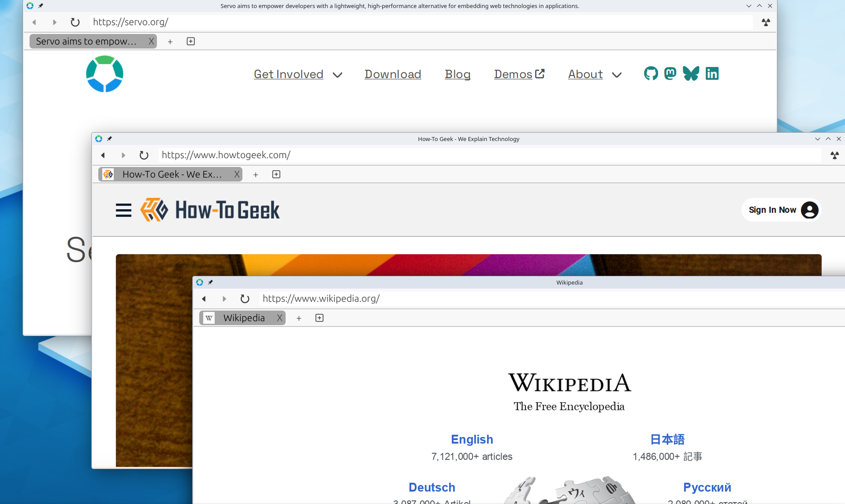Toggle the pin on the Wikipedia window titlebar
The width and height of the screenshot is (845, 504).
(x=210, y=282)
